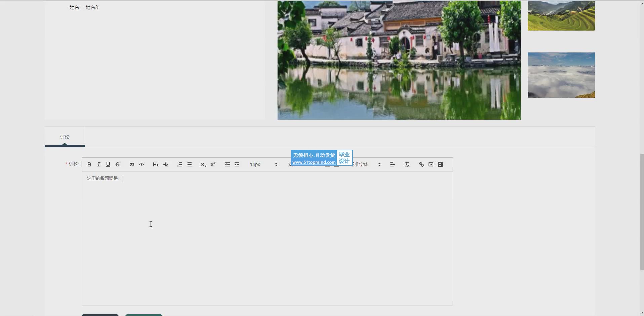This screenshot has height=316, width=644.
Task: Apply Heading 2 style
Action: pyautogui.click(x=165, y=164)
